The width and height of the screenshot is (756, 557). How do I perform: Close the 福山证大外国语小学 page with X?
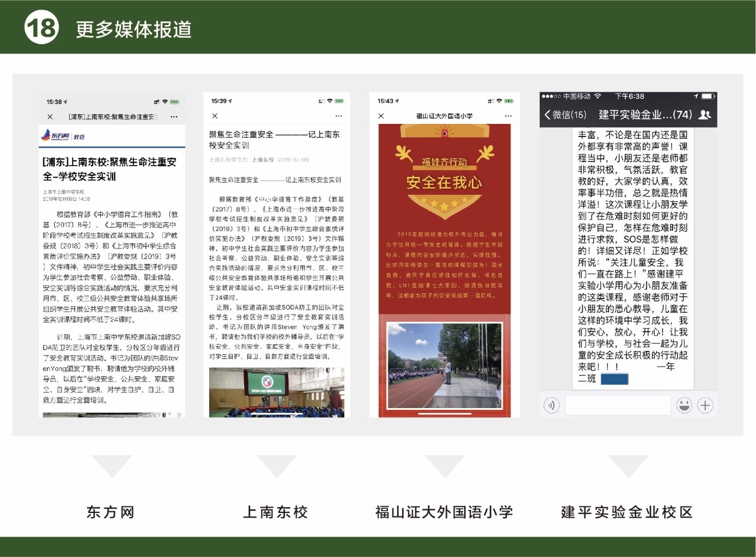[x=381, y=116]
